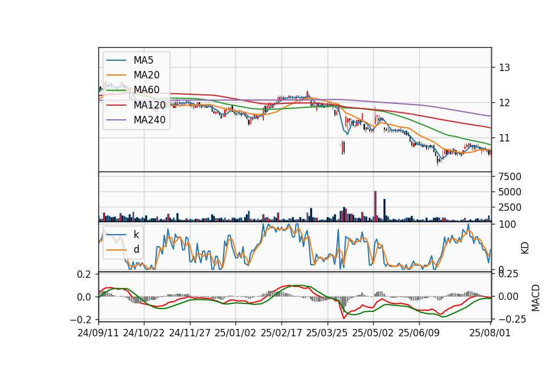Click the d legend label in KD panel
Viewport: 546px width, 392px height.
pos(136,249)
